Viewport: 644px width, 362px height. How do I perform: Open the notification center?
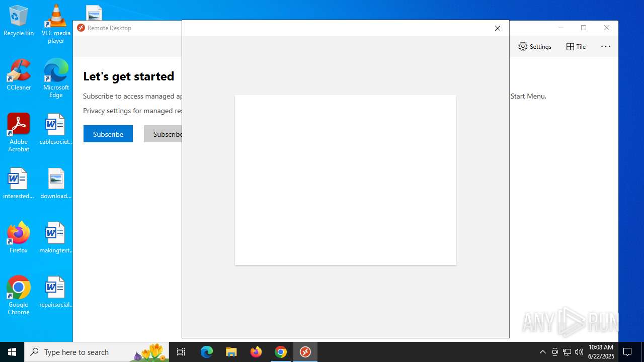(628, 352)
